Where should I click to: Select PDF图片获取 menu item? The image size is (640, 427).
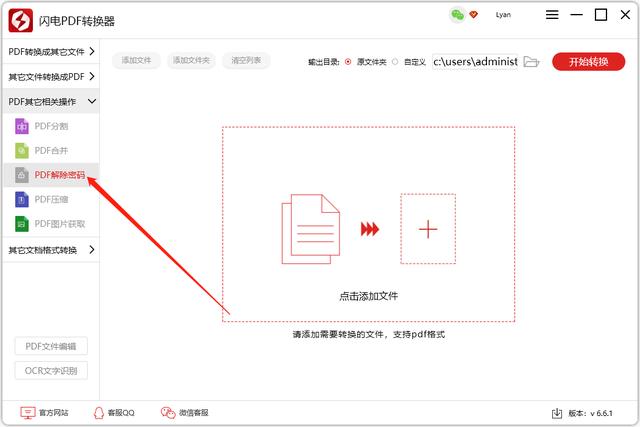click(x=51, y=224)
